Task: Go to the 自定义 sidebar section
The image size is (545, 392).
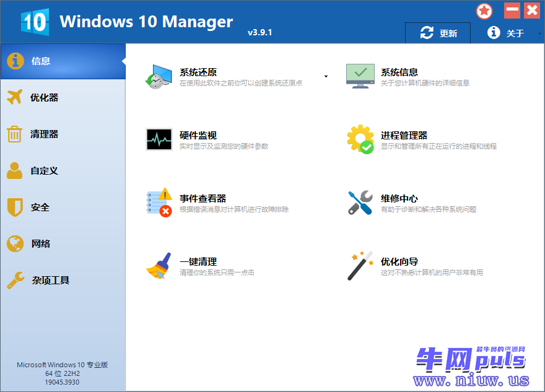Action: pyautogui.click(x=63, y=171)
